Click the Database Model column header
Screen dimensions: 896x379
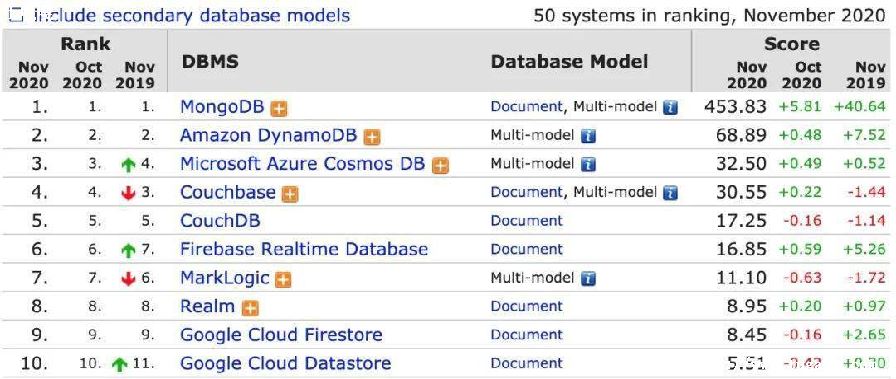tap(569, 62)
